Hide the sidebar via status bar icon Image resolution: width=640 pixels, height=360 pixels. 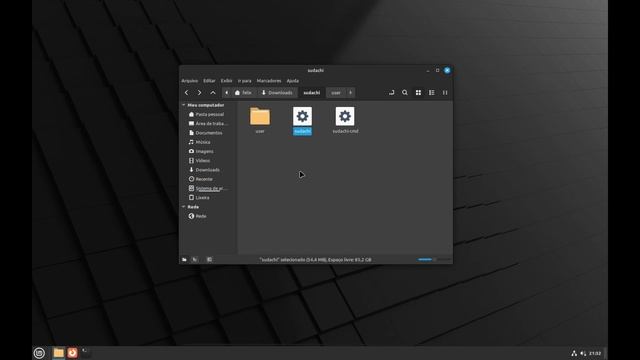[209, 260]
